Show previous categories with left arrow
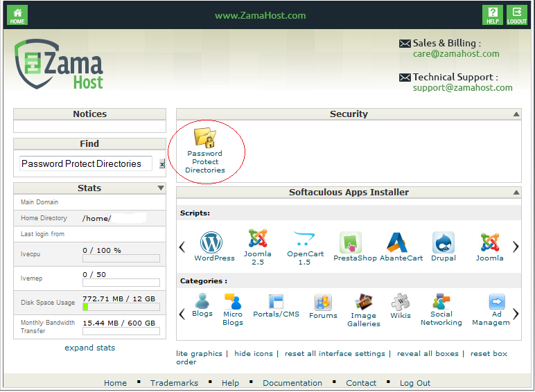Image resolution: width=535 pixels, height=392 pixels. 182,314
